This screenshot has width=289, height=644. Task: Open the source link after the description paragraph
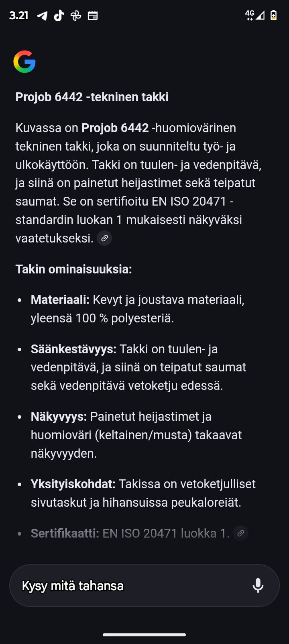click(x=104, y=238)
